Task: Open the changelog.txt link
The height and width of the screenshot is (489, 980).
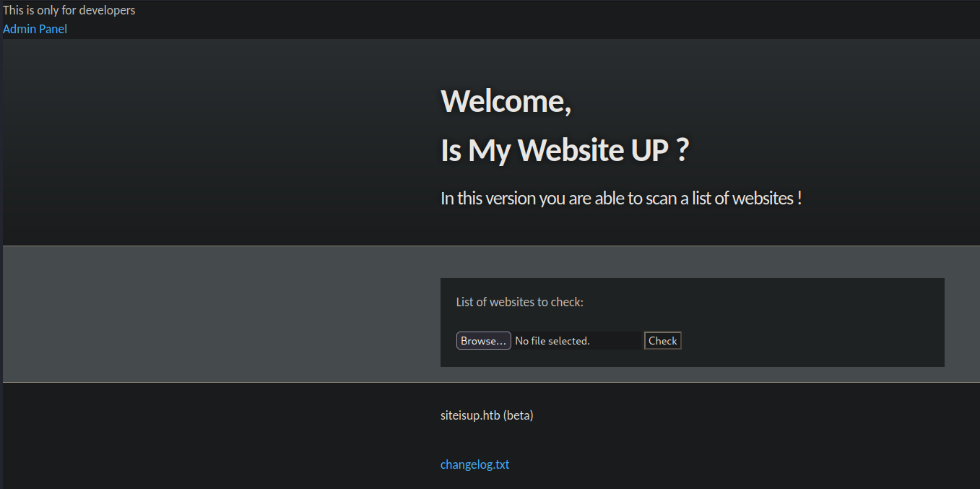Action: (474, 464)
